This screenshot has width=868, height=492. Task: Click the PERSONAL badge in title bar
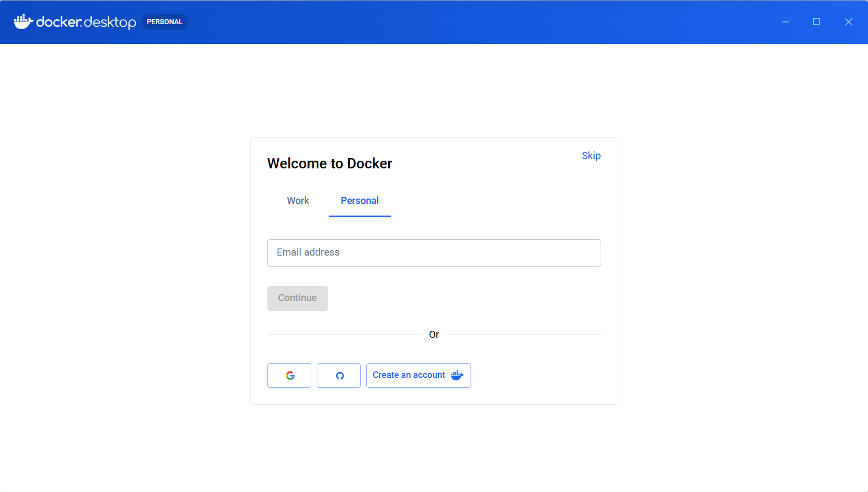165,22
